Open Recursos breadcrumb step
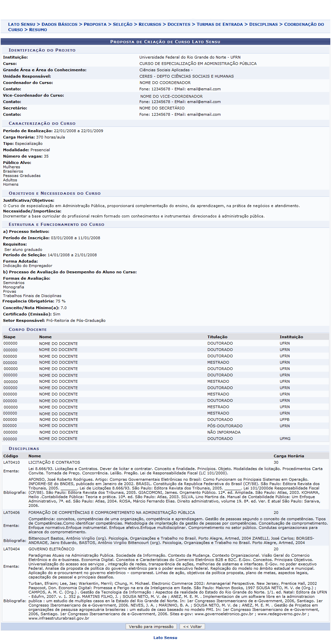Screen dimensions: 332x644 pyautogui.click(x=150, y=24)
